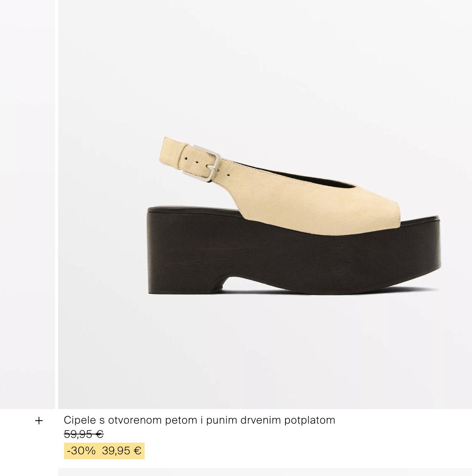This screenshot has width=472, height=476.
Task: Click the '-30%' text in the yellow label
Action: click(81, 451)
